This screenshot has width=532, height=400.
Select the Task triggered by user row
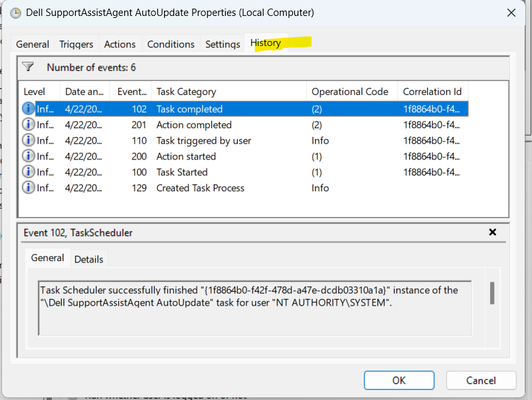245,140
